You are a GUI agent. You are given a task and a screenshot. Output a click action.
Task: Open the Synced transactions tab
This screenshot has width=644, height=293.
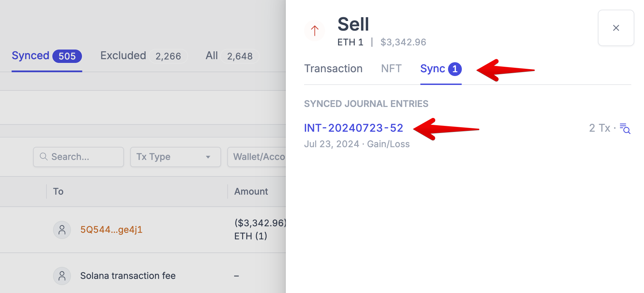[46, 56]
